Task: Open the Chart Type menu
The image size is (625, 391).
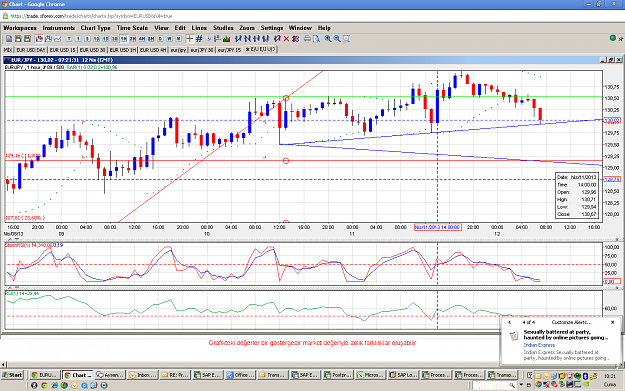Action: tap(95, 28)
